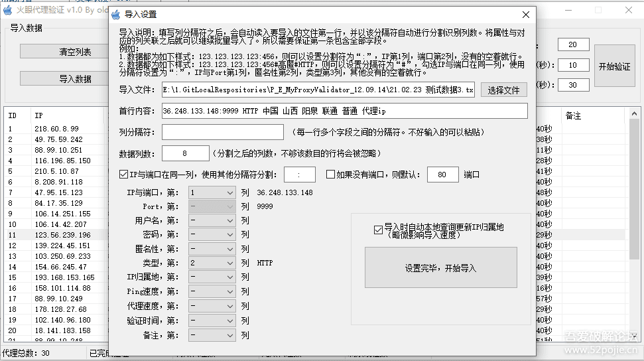The image size is (644, 361).
Task: Click the apple icon in dialog title bar
Action: coord(116,15)
